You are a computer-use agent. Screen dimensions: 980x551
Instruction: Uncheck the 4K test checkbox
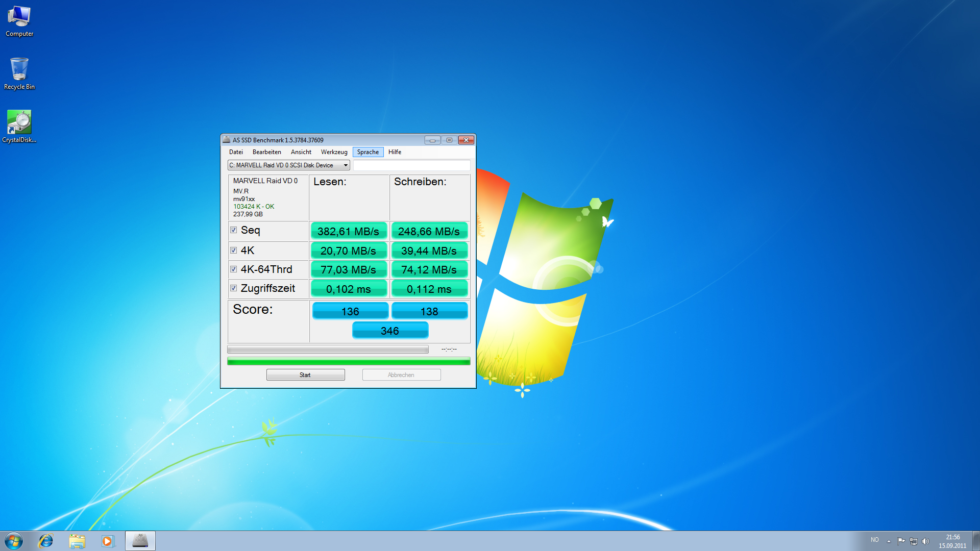click(x=234, y=251)
